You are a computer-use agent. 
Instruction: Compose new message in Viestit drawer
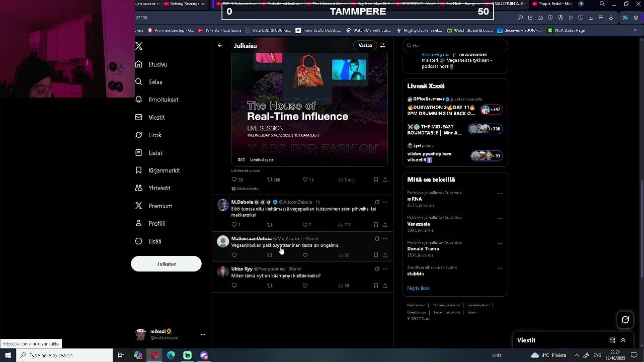[612, 340]
